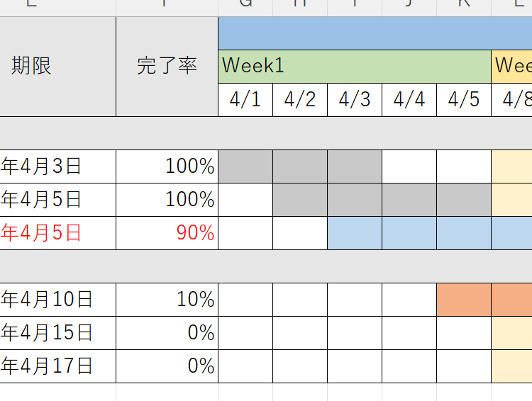Click the 4/3 date header
Image resolution: width=532 pixels, height=401 pixels.
tap(355, 100)
